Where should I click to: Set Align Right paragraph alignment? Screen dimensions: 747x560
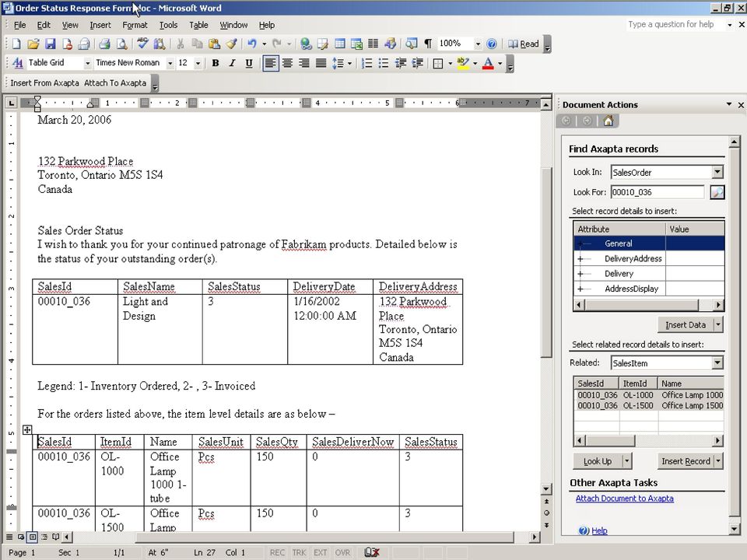(x=304, y=63)
